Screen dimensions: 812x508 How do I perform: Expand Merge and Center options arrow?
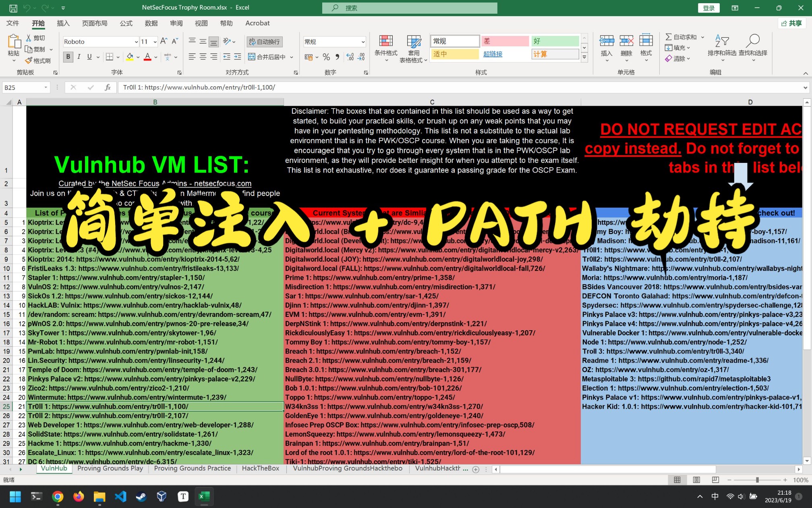pyautogui.click(x=292, y=57)
